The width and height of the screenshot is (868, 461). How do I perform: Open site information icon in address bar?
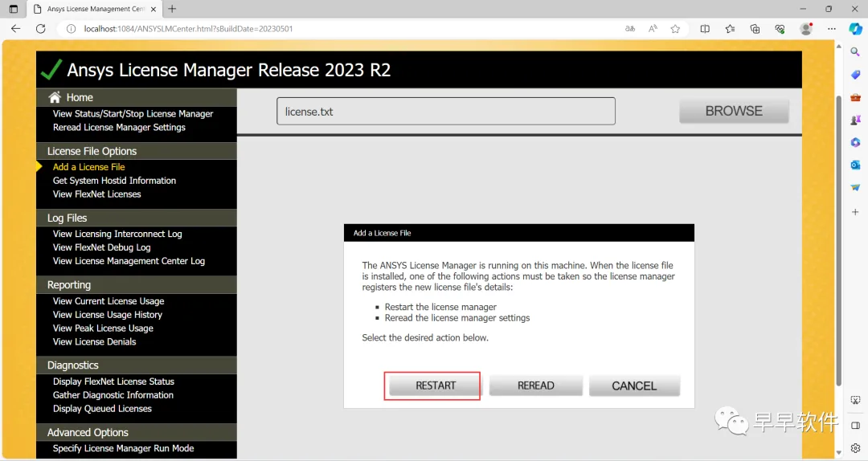pyautogui.click(x=71, y=29)
